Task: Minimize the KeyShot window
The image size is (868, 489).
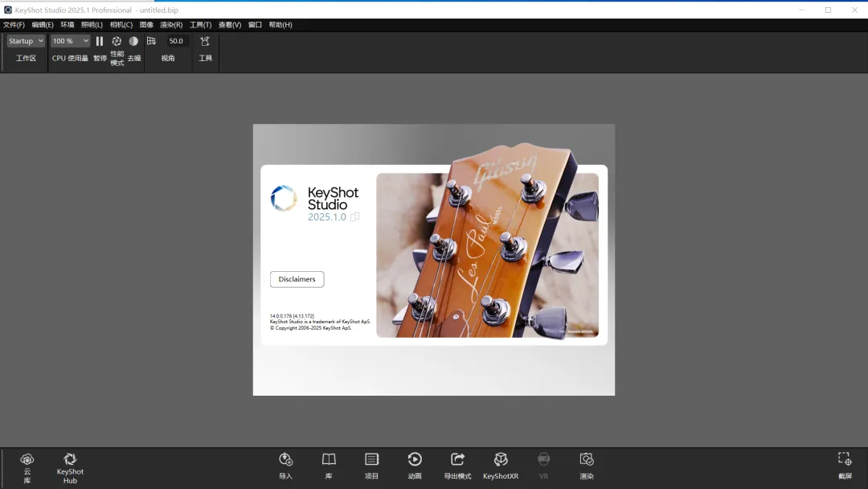Action: click(x=801, y=10)
